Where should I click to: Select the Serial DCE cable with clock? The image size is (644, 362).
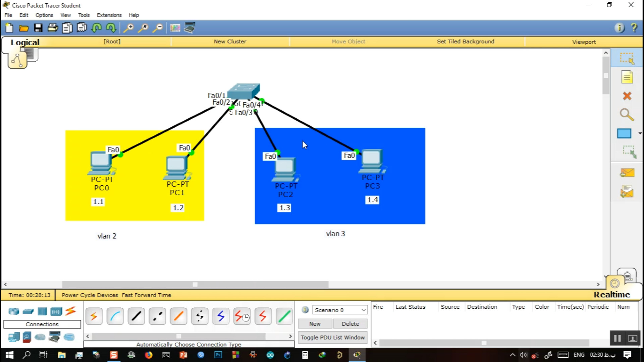[x=242, y=316]
